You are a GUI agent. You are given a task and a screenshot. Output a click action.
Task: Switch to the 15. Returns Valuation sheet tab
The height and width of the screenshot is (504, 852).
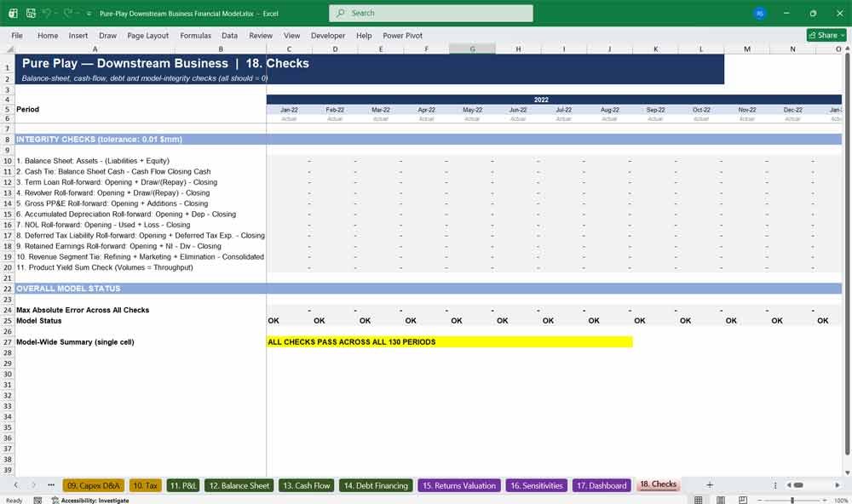click(459, 485)
